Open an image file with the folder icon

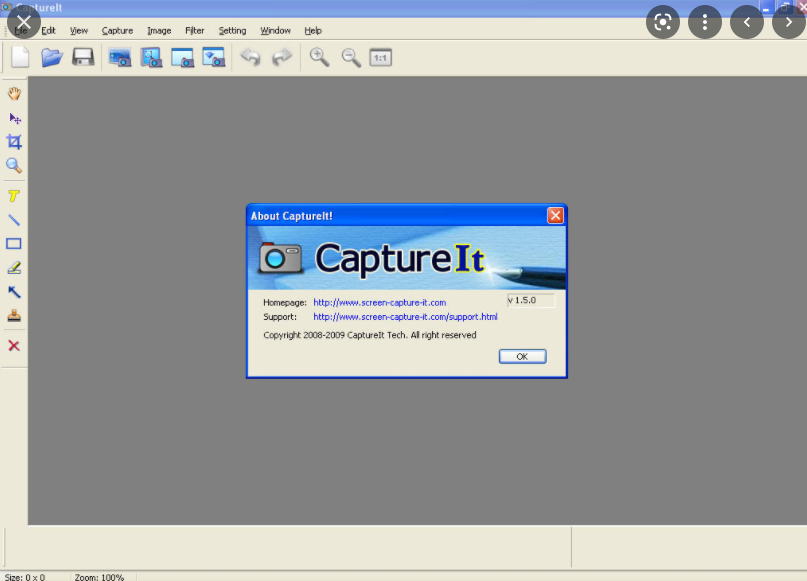pos(51,57)
